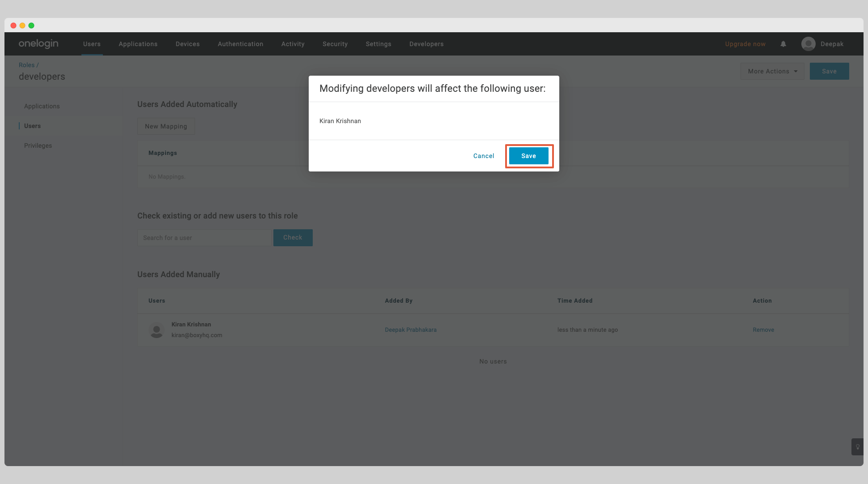Image resolution: width=868 pixels, height=484 pixels.
Task: Click the Deepak profile avatar
Action: pyautogui.click(x=808, y=44)
